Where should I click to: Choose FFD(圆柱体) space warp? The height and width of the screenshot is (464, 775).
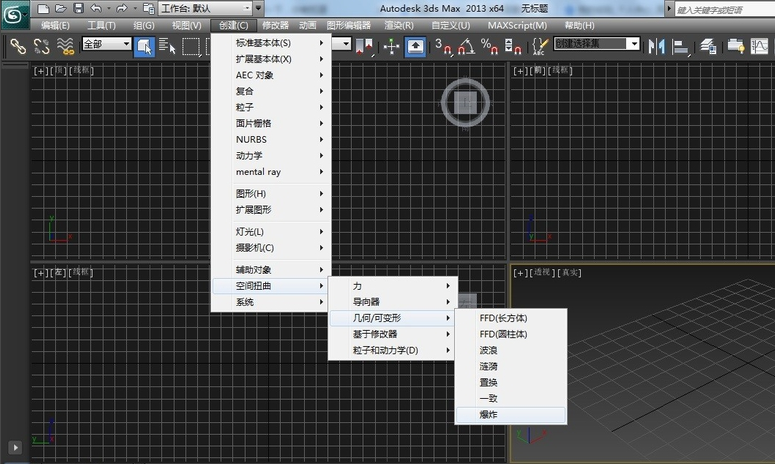point(511,334)
